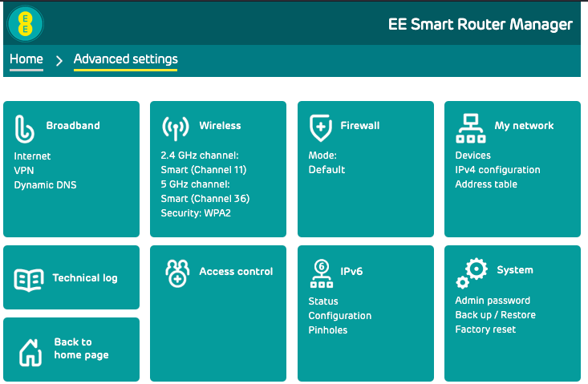Click the Access control people icon
Screen dimensions: 588x384
pyautogui.click(x=176, y=273)
